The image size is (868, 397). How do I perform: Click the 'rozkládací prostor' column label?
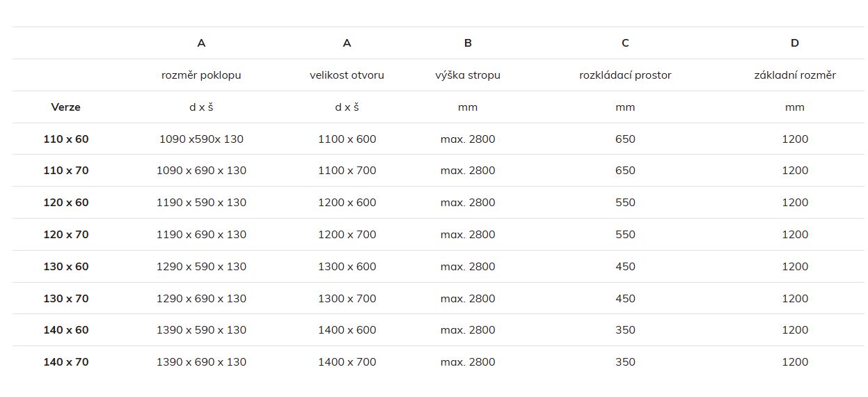coord(625,75)
